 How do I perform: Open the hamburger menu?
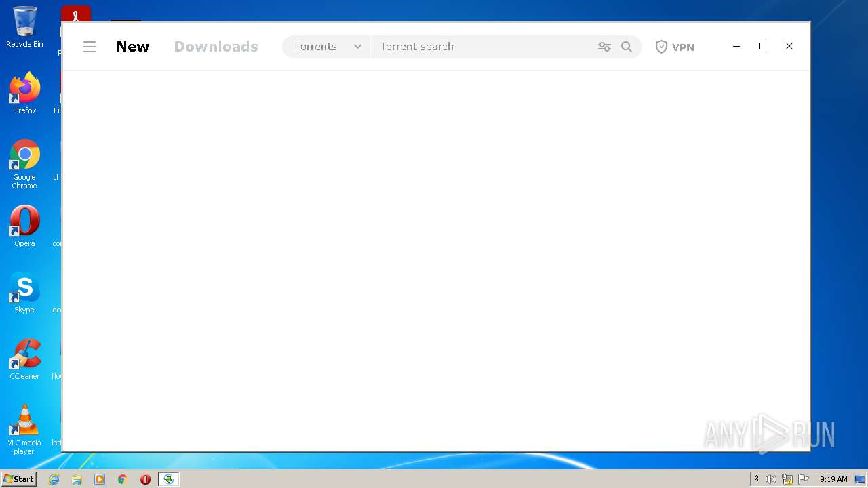90,47
